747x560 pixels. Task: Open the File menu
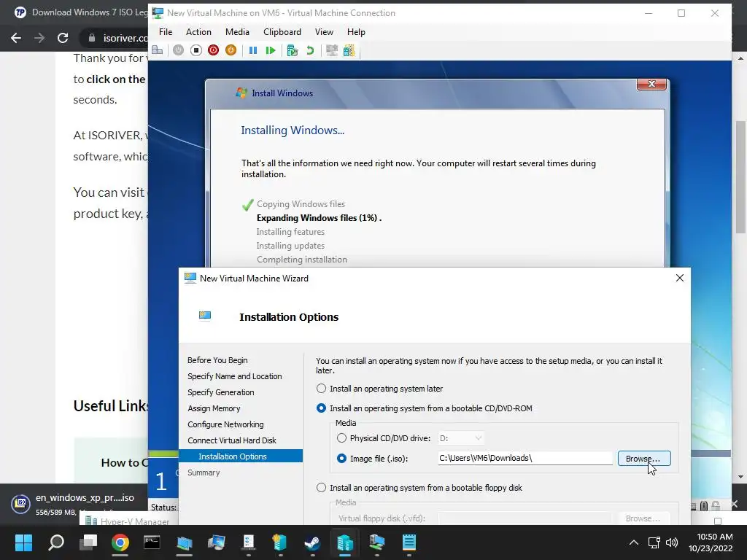click(x=166, y=32)
